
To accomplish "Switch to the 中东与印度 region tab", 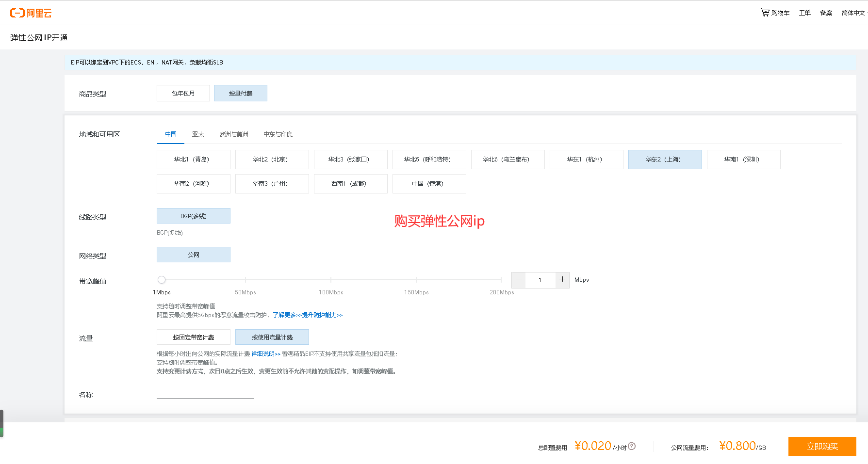I will (x=278, y=134).
